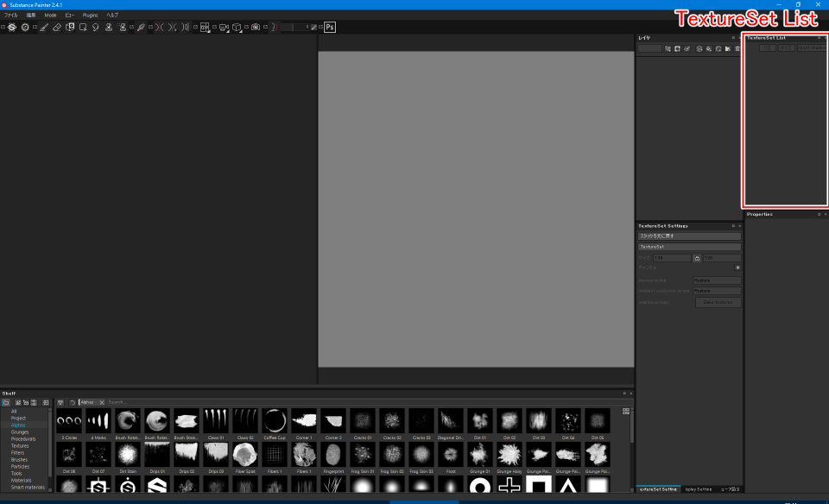Select the Procedurals shelf category
Screen dimensions: 829x504
pos(23,439)
